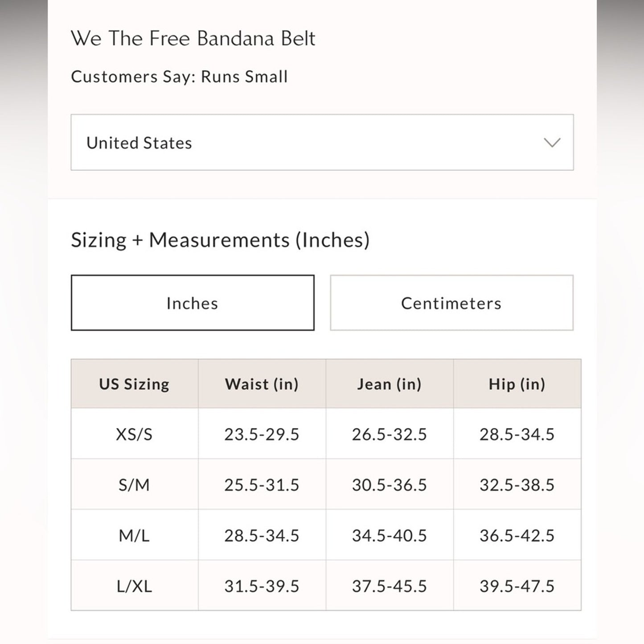The image size is (644, 644).
Task: Click the Jean column header
Action: point(390,384)
